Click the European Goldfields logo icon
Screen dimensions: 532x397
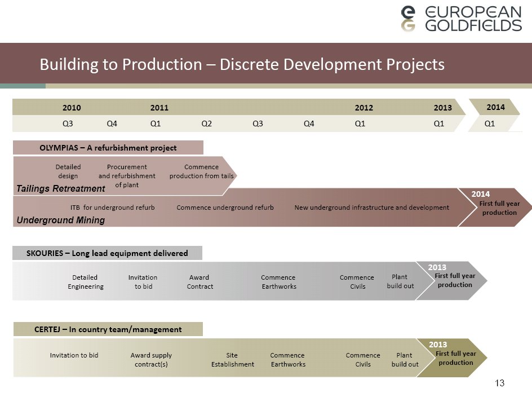(408, 19)
